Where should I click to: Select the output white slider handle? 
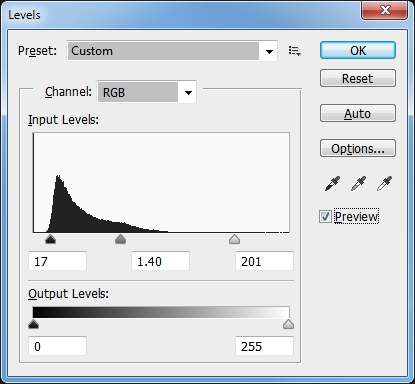point(288,324)
